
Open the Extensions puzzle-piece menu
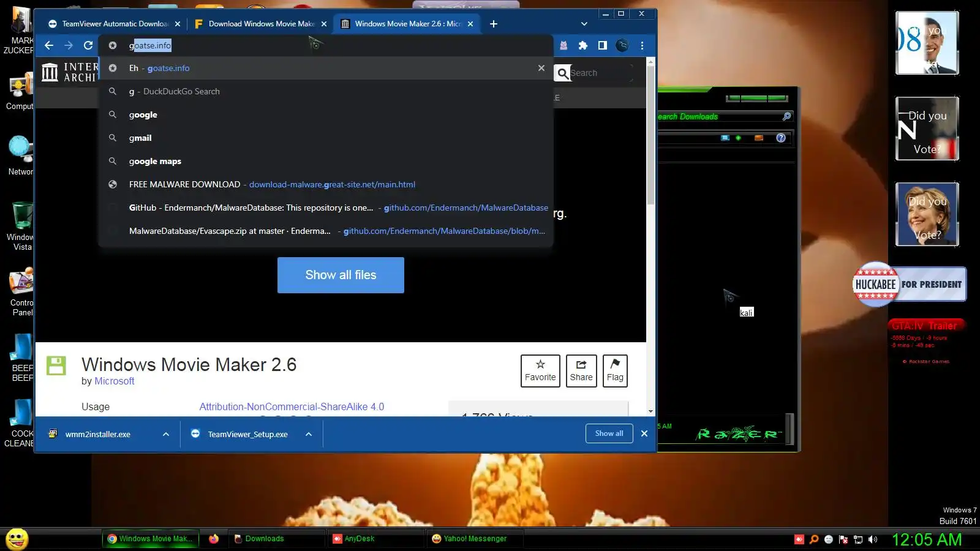(583, 45)
